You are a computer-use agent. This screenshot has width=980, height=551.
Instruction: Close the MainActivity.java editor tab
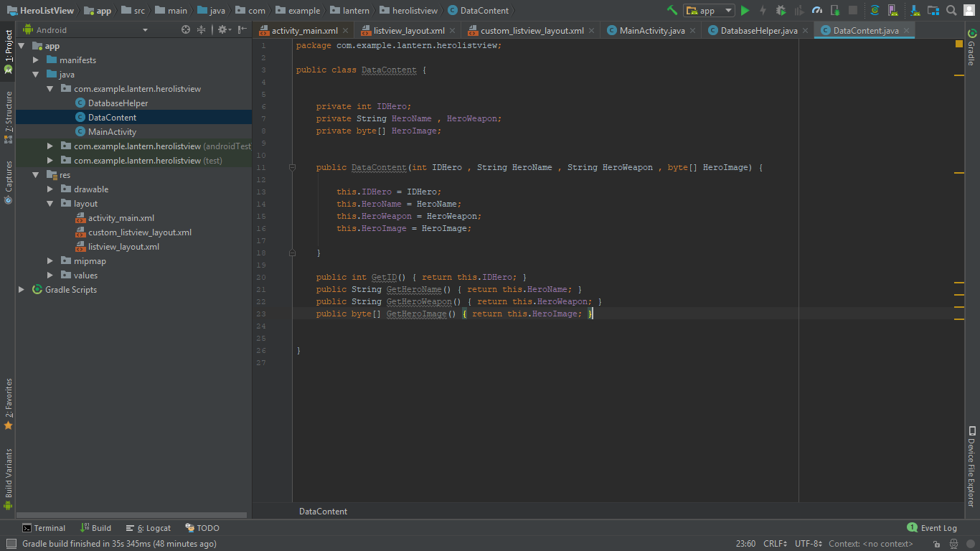(x=693, y=31)
